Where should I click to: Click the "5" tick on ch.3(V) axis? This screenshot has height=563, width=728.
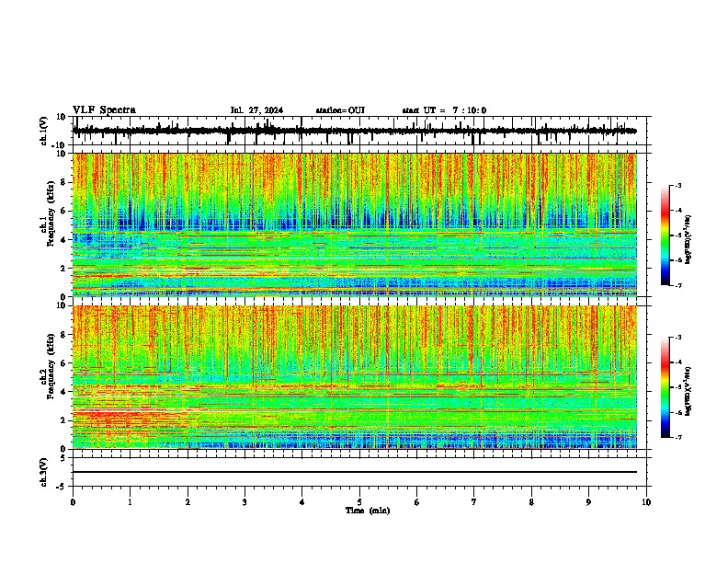pyautogui.click(x=64, y=457)
